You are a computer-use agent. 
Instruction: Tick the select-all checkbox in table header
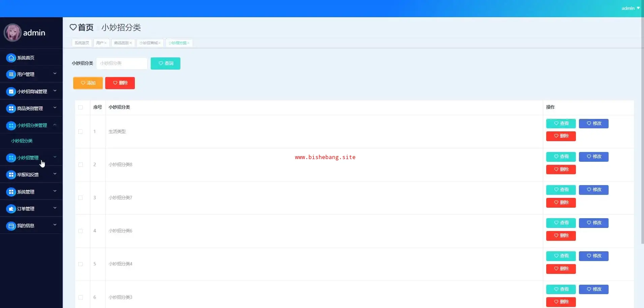click(81, 107)
